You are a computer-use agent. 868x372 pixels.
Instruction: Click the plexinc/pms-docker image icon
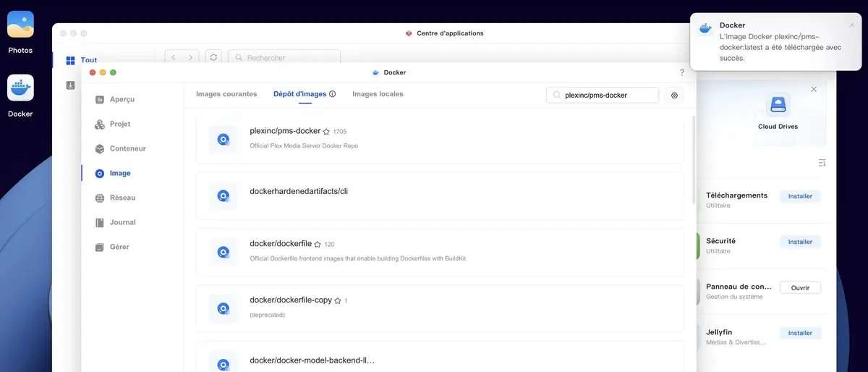click(223, 140)
